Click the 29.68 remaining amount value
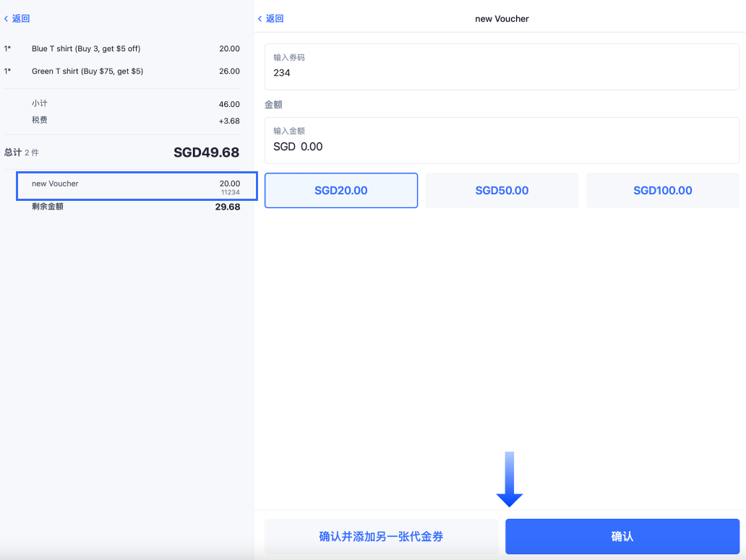Image resolution: width=746 pixels, height=560 pixels. pyautogui.click(x=228, y=207)
